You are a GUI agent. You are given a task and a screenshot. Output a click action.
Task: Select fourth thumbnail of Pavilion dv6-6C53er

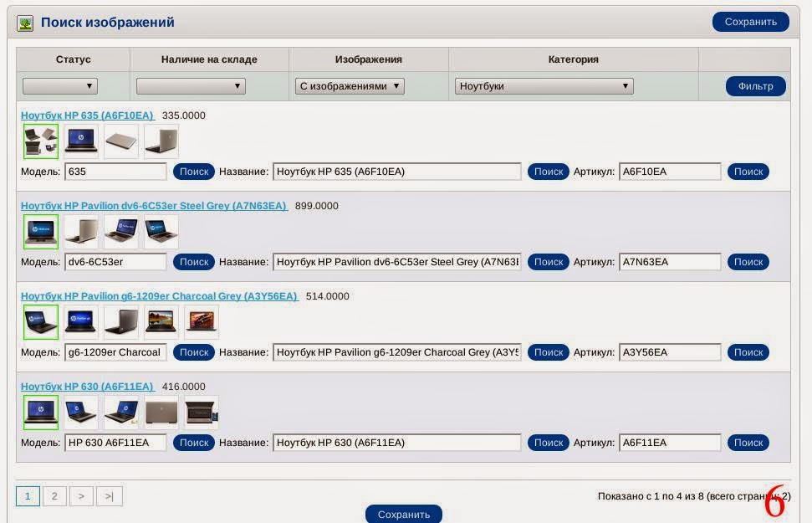pos(161,232)
